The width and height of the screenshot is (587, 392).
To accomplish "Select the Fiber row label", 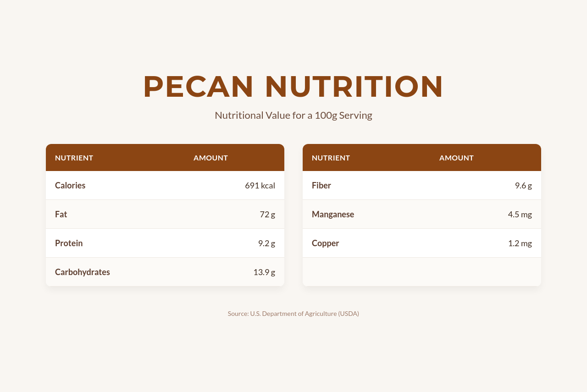I will (x=321, y=186).
